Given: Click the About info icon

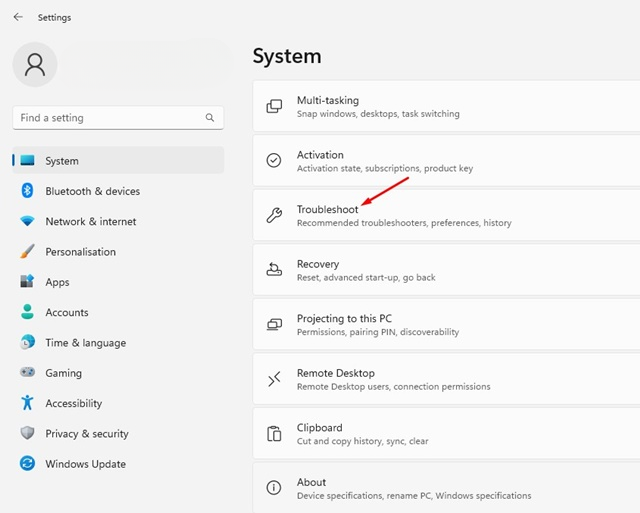Looking at the screenshot, I should (x=274, y=487).
